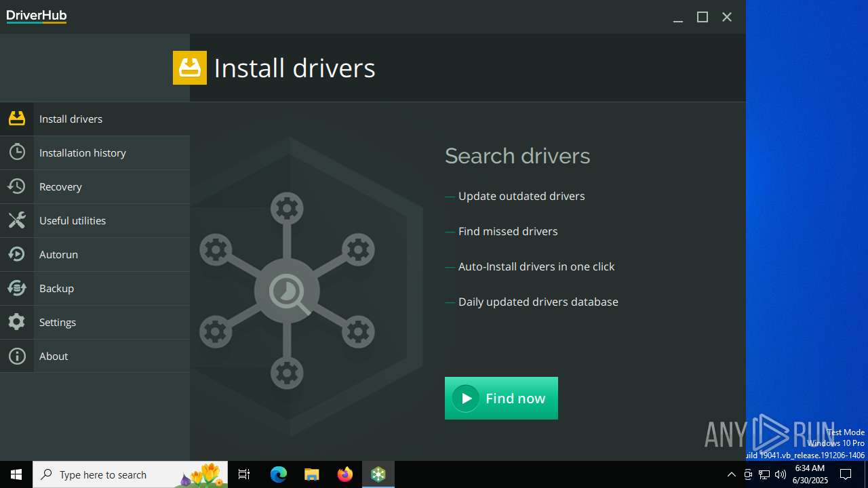Click the Recovery rewind-clock icon
Image resolution: width=868 pixels, height=488 pixels.
coord(17,186)
